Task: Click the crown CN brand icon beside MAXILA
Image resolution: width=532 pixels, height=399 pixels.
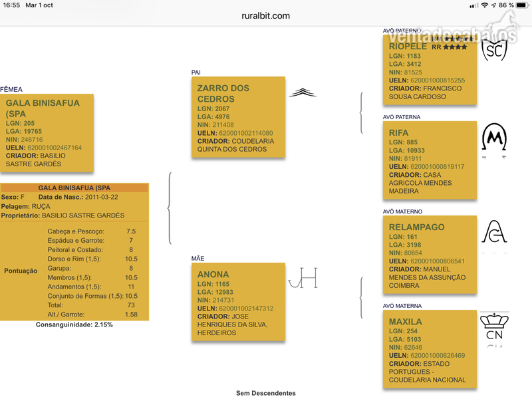Action: click(494, 327)
